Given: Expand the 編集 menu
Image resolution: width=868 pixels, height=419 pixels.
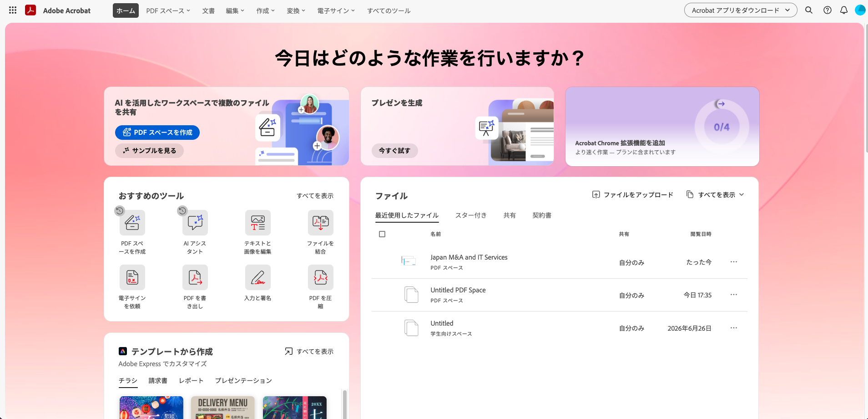Looking at the screenshot, I should click(235, 10).
